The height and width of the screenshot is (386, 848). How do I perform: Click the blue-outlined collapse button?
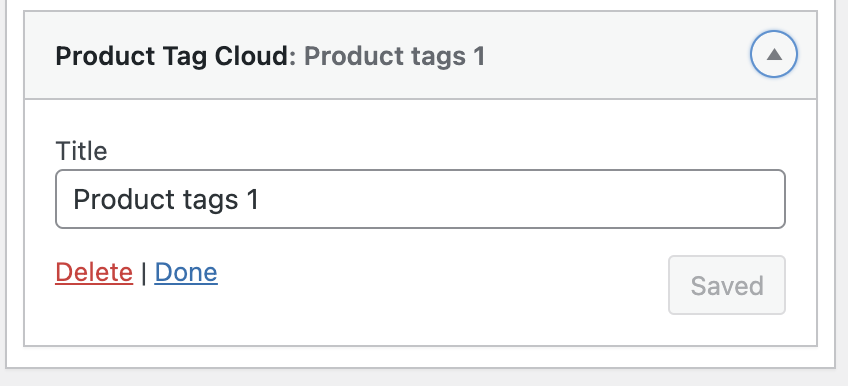pyautogui.click(x=774, y=54)
